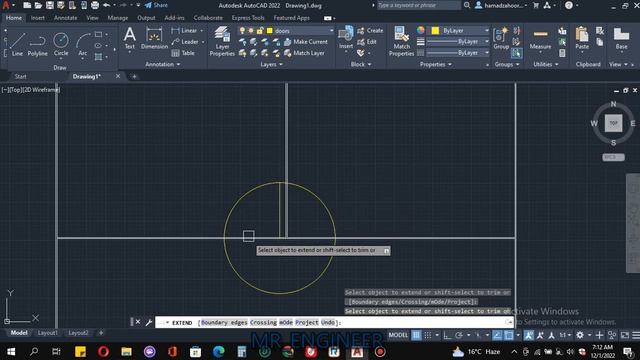This screenshot has height=360, width=640.
Task: Open the layer dropdown showing doors
Action: tap(285, 31)
